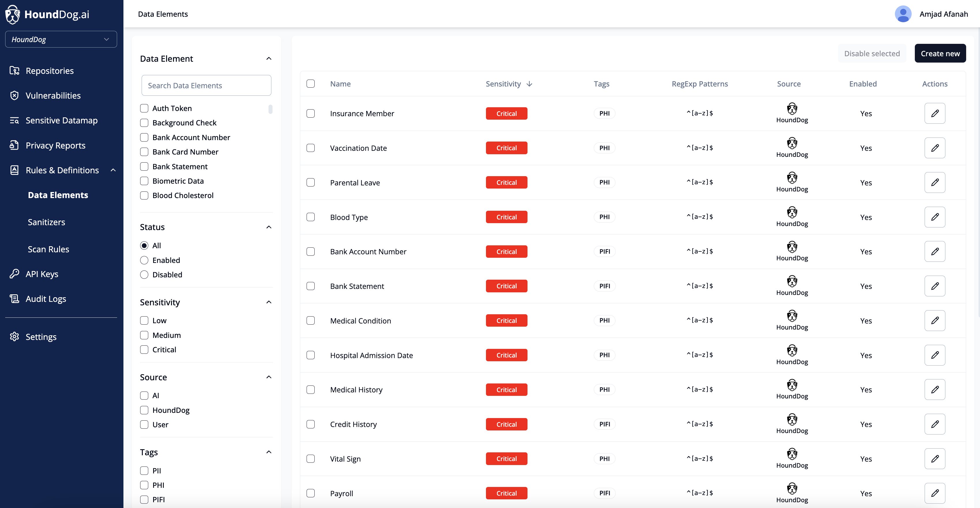This screenshot has height=508, width=980.
Task: Edit the Insurance Member row
Action: pyautogui.click(x=935, y=113)
